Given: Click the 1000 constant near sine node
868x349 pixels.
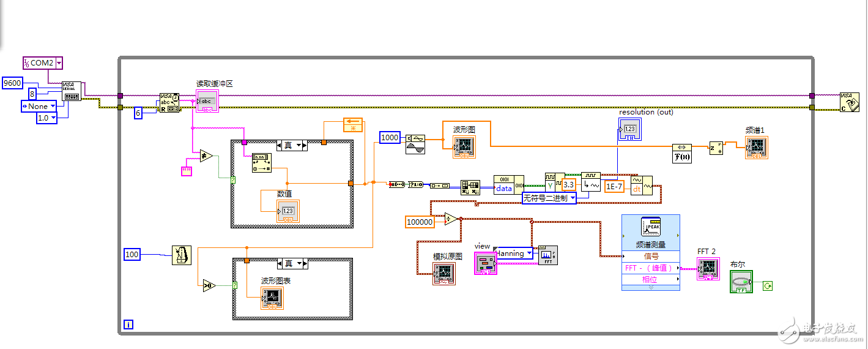Looking at the screenshot, I should pyautogui.click(x=390, y=138).
